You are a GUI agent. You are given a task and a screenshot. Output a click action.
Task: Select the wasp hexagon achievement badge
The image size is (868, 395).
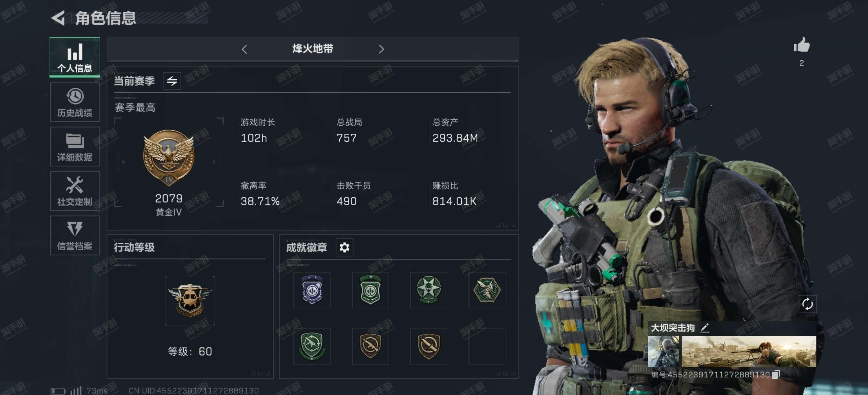(x=487, y=290)
